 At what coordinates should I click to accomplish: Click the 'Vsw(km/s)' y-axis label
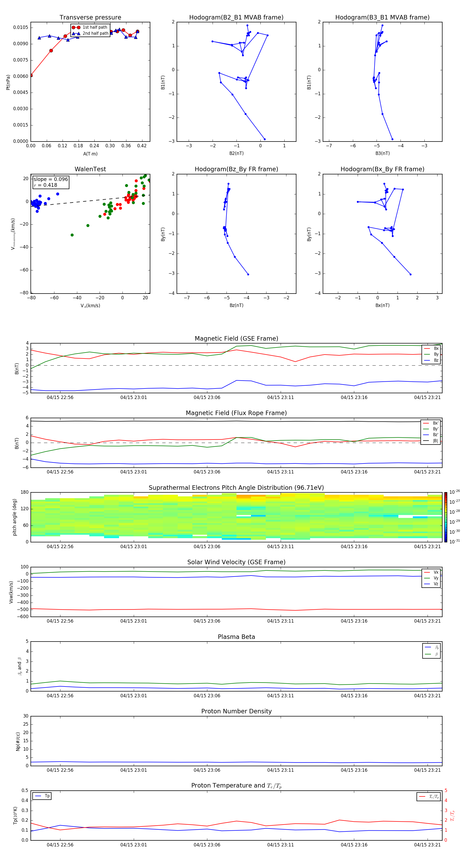click(x=11, y=592)
